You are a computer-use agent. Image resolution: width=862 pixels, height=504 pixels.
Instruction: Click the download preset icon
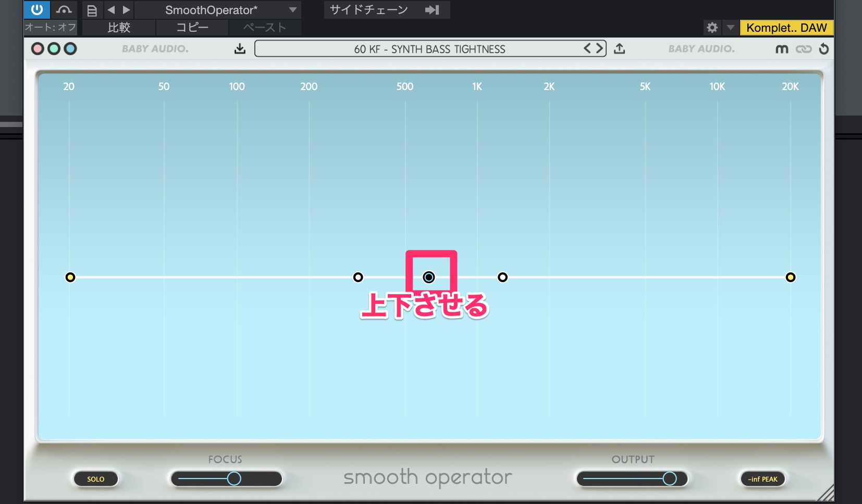click(240, 49)
